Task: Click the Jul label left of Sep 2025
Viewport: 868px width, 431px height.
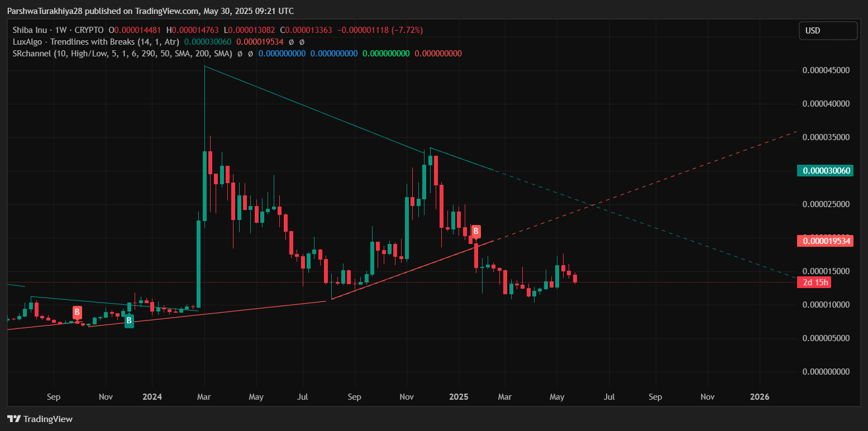Action: pos(609,397)
